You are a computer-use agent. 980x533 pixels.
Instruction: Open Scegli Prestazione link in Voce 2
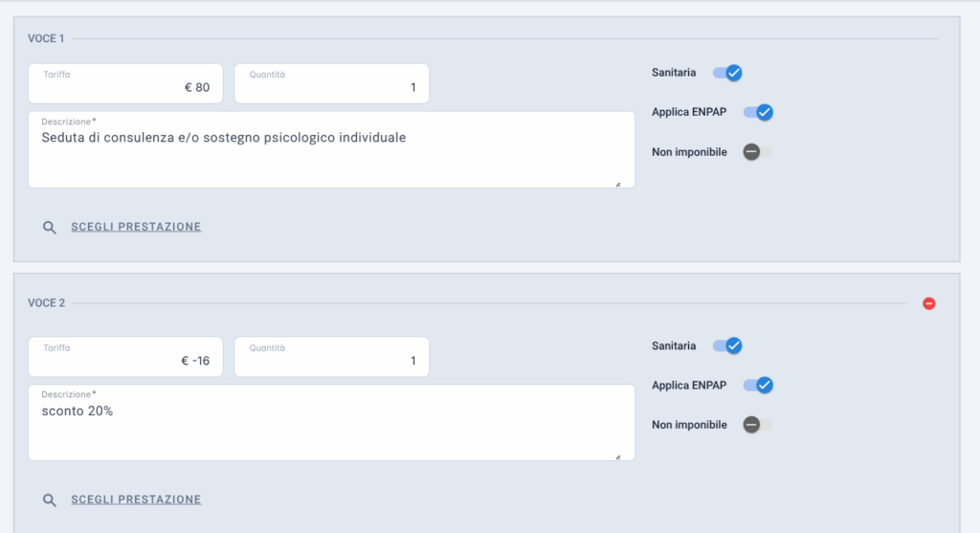point(136,500)
